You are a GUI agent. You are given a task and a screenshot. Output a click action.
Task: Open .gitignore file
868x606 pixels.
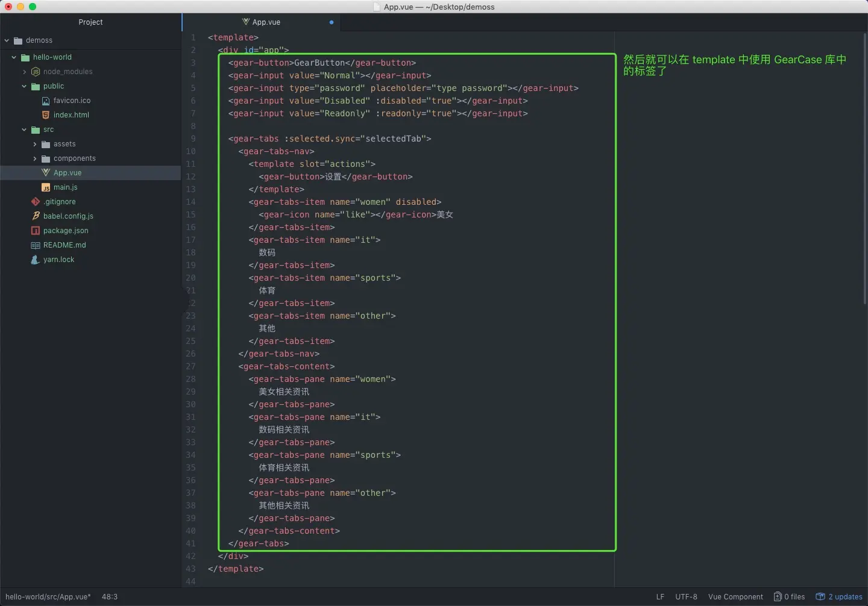[60, 202]
